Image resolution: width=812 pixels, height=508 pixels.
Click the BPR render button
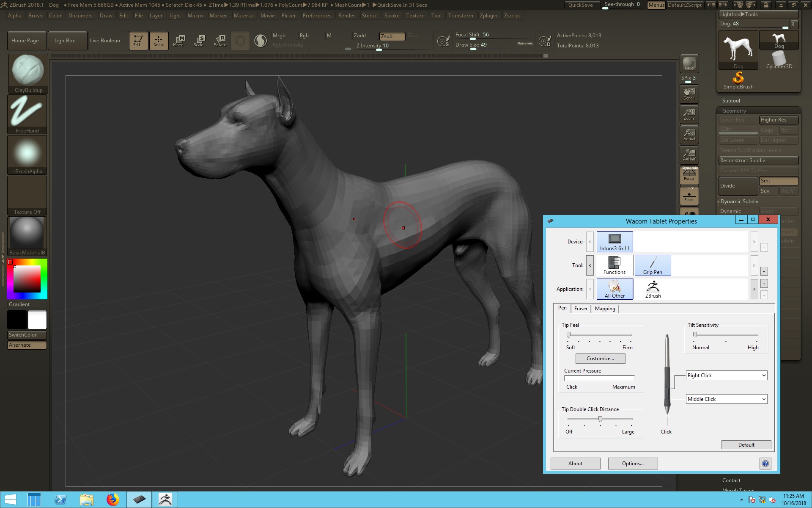[689, 63]
